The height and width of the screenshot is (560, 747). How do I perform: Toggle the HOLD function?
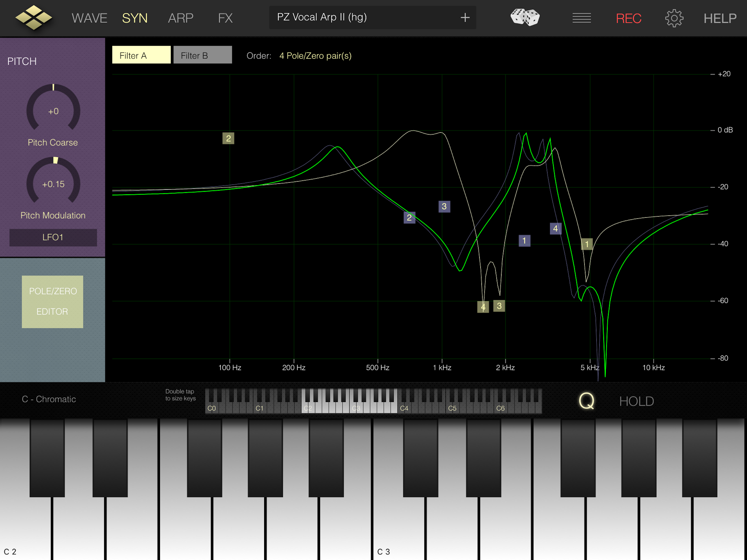click(x=636, y=401)
